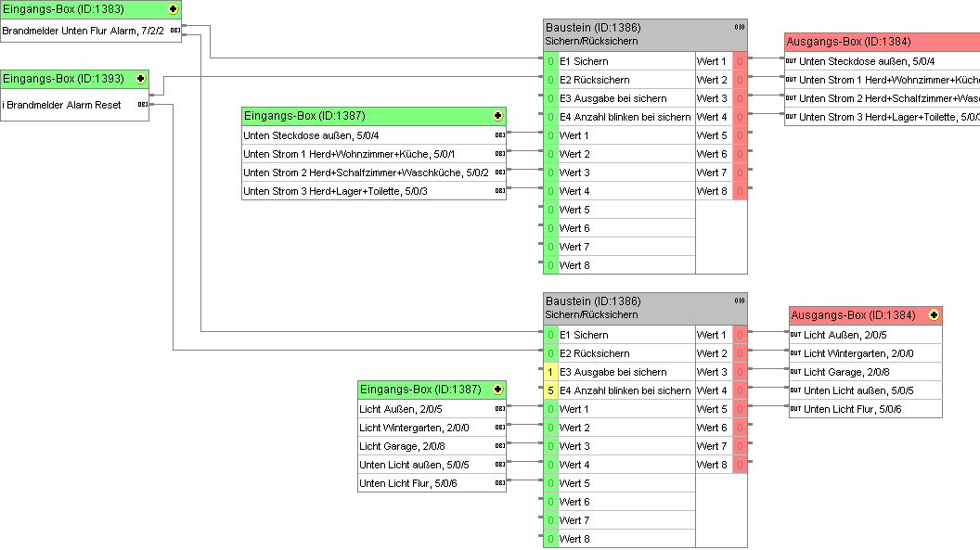The height and width of the screenshot is (550, 980).
Task: Click the 010 icon on the lower Baustein header
Action: (739, 301)
